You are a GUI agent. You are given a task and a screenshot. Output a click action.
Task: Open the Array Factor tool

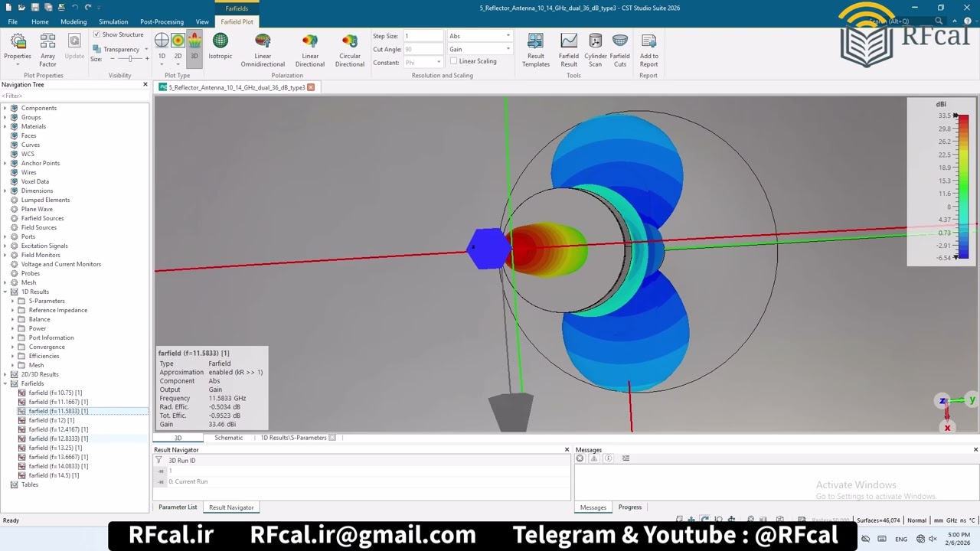point(47,50)
